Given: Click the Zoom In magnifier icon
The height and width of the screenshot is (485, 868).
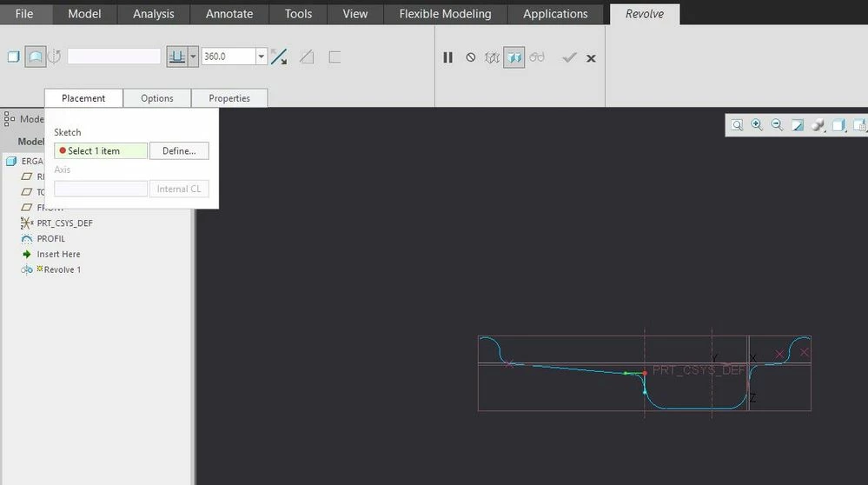Looking at the screenshot, I should (757, 125).
